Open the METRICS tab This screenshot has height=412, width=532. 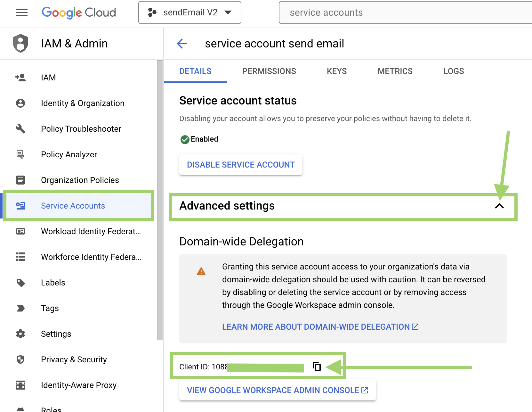(395, 71)
